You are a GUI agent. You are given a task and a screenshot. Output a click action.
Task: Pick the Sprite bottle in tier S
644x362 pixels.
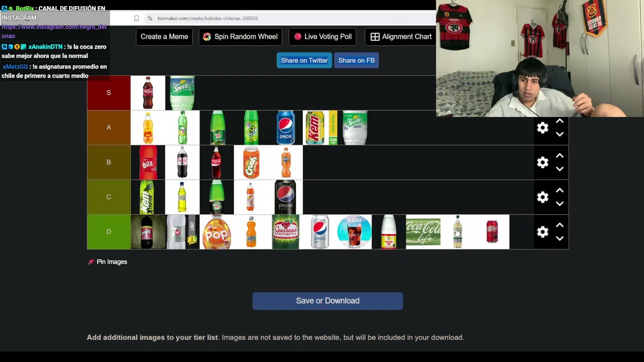(182, 93)
